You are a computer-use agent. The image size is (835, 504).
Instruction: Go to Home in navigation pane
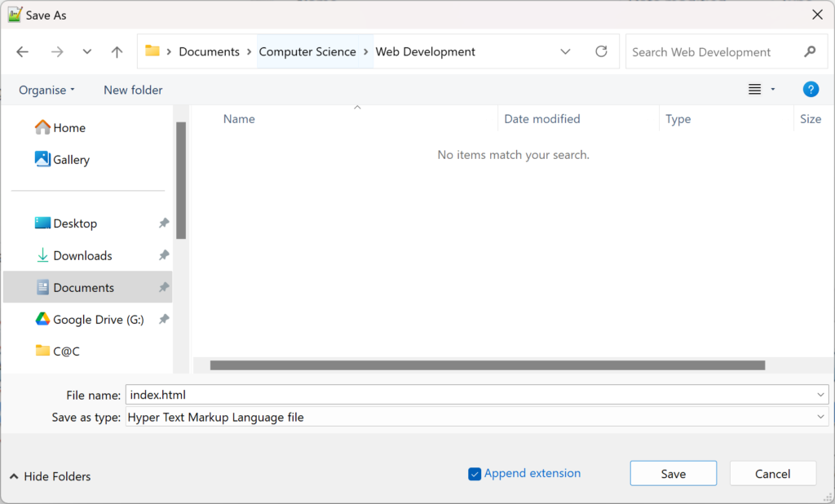[x=68, y=128]
